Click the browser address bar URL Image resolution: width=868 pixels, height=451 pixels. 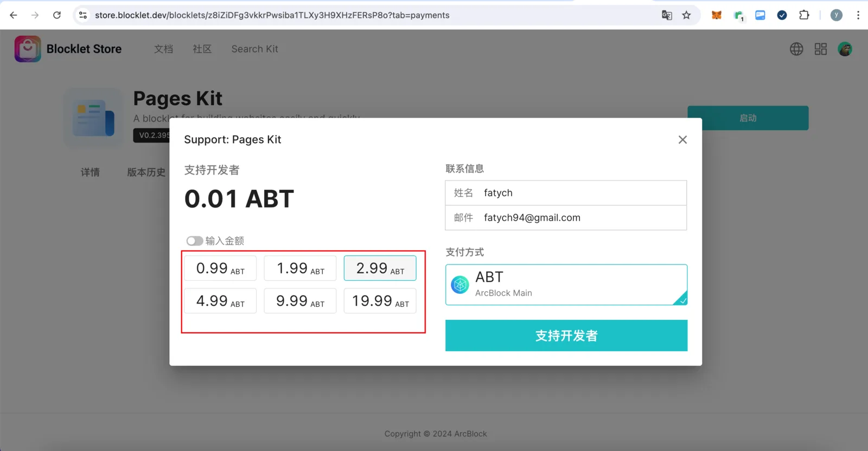pyautogui.click(x=272, y=15)
